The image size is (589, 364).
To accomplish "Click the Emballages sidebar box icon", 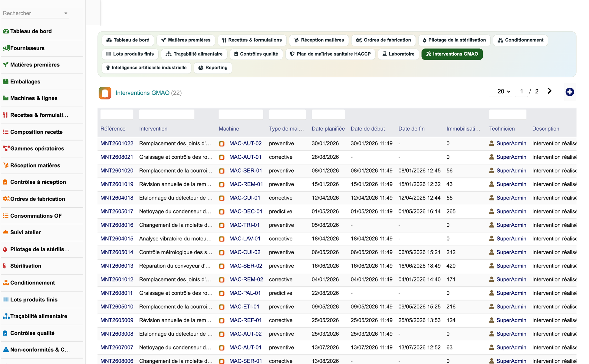I will pyautogui.click(x=6, y=82).
